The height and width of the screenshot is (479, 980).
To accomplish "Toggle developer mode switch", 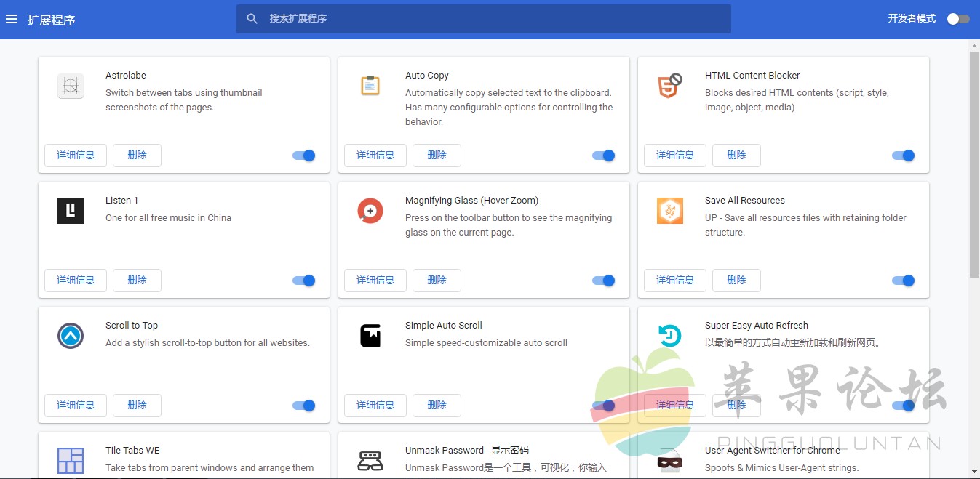I will 958,19.
